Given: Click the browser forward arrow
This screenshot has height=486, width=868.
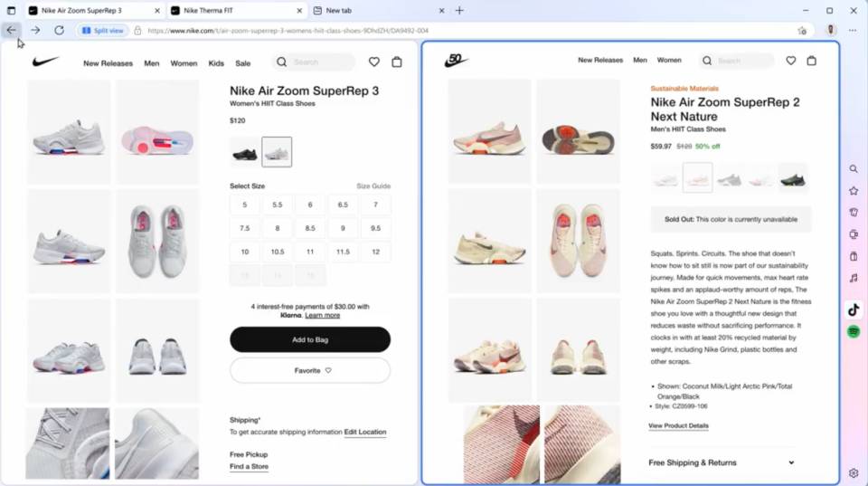Looking at the screenshot, I should (x=35, y=31).
